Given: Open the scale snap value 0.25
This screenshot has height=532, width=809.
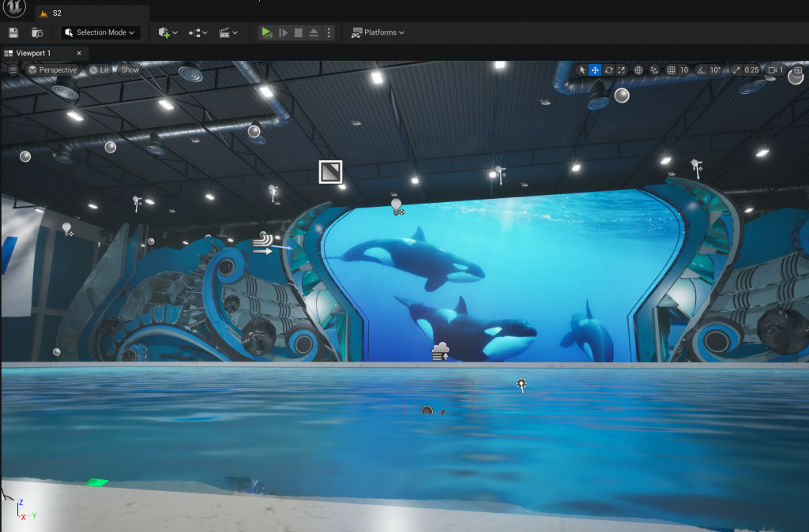Looking at the screenshot, I should pyautogui.click(x=752, y=69).
